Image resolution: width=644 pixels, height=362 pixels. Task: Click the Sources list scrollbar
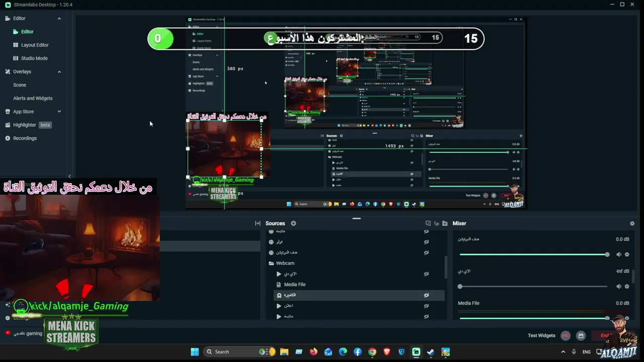(x=445, y=267)
